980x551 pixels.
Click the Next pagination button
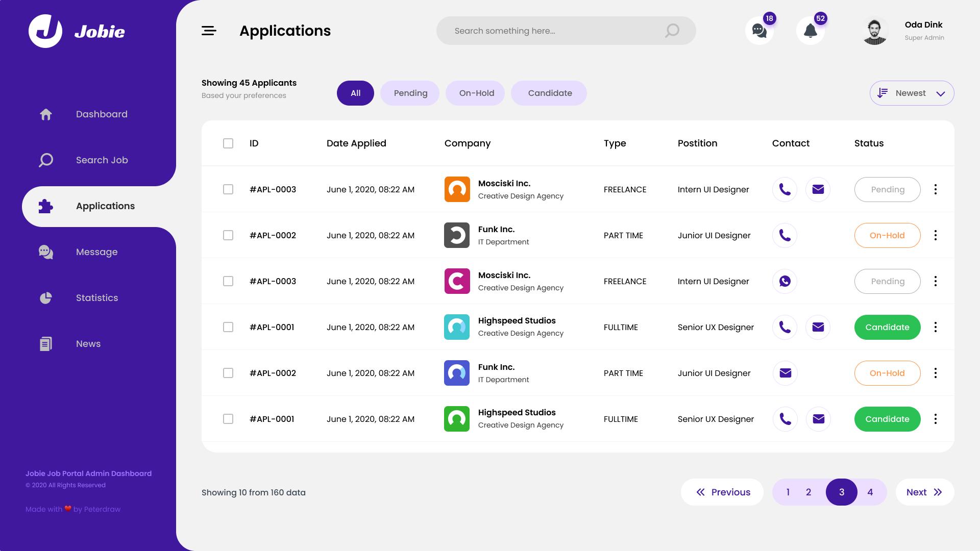924,492
